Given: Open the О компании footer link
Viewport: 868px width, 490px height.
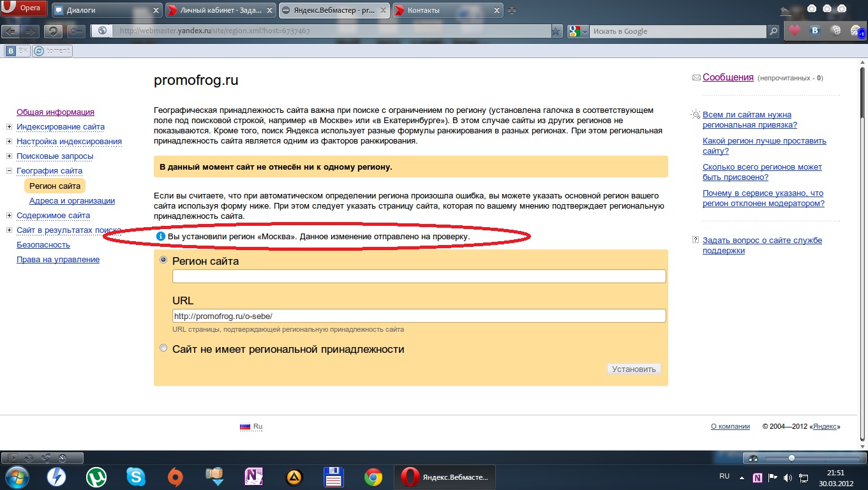Looking at the screenshot, I should [x=730, y=427].
